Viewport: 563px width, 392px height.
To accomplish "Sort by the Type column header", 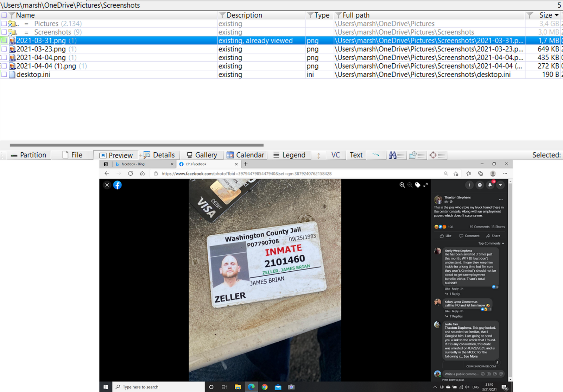I will (x=322, y=15).
